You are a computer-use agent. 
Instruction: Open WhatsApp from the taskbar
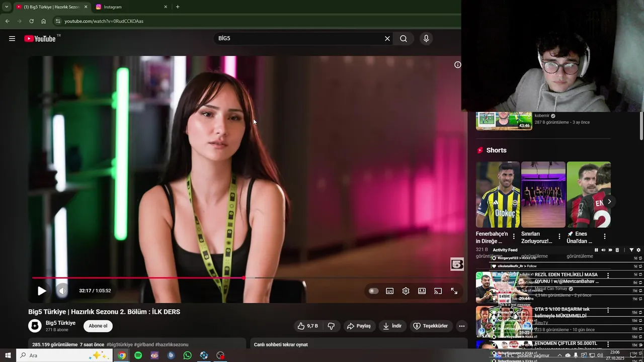point(187,355)
